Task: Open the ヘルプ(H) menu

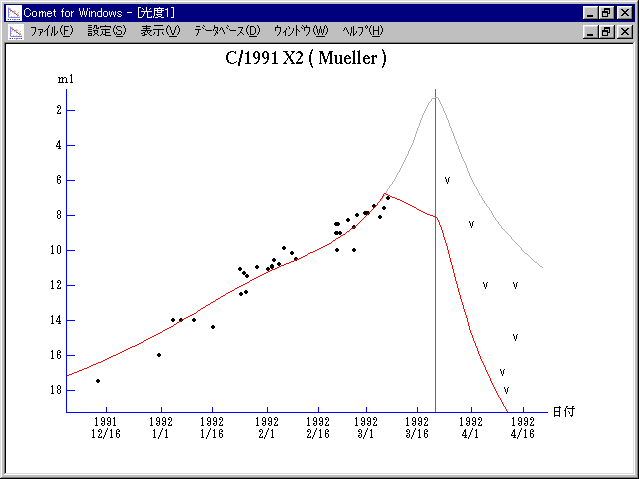Action: point(362,31)
